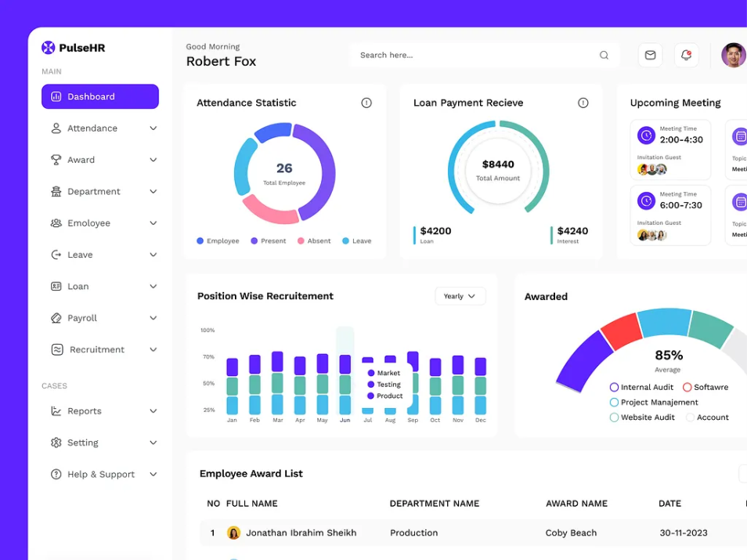
Task: Click the red segment of the Awarded gauge
Action: tap(621, 331)
